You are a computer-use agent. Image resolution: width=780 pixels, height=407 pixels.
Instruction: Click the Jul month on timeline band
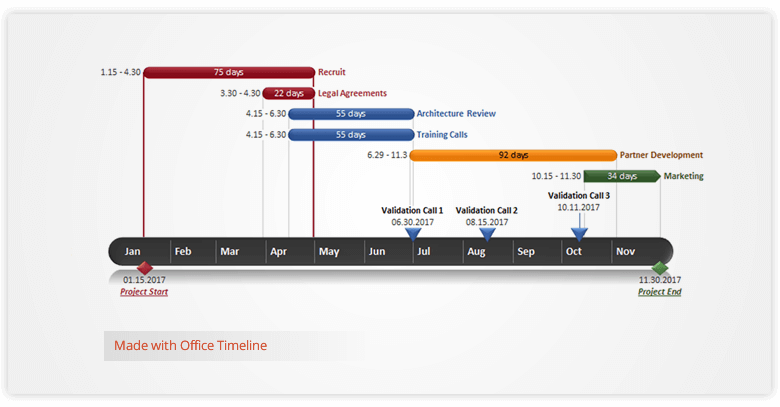(424, 252)
